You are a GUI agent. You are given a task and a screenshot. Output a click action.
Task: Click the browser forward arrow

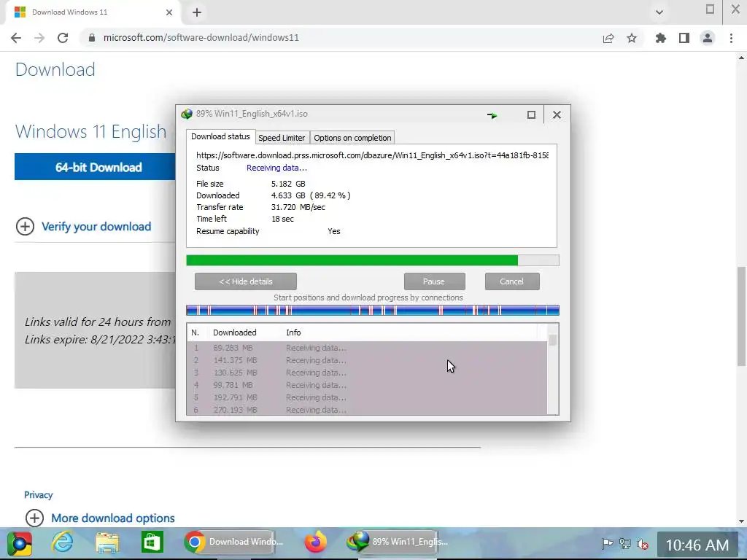[39, 38]
